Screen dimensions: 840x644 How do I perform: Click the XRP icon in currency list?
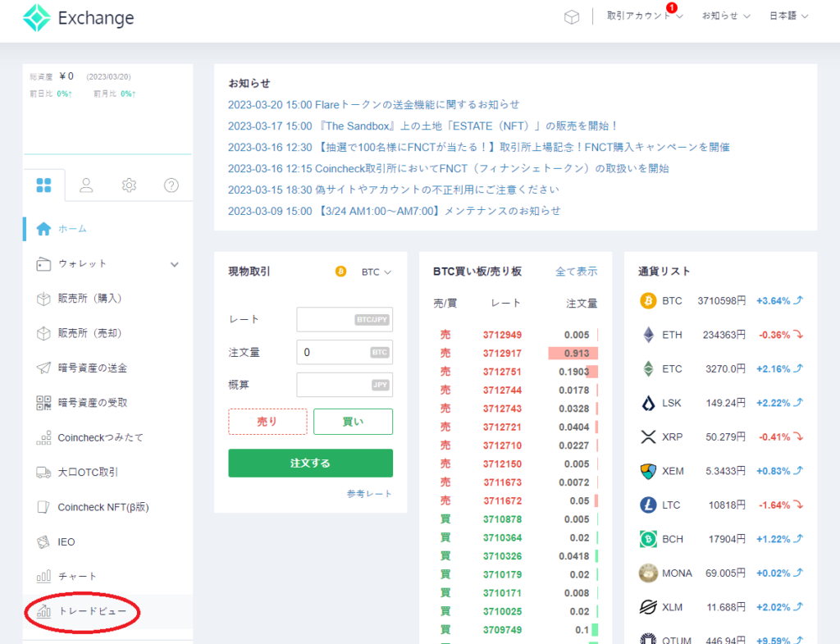[648, 436]
